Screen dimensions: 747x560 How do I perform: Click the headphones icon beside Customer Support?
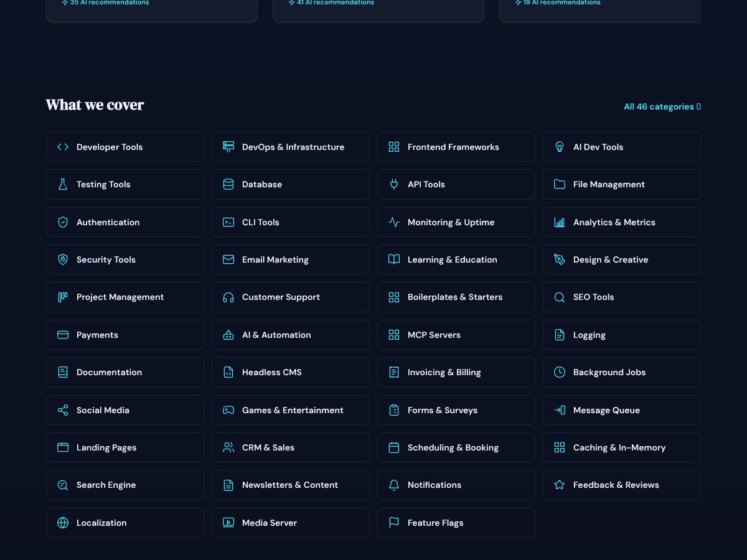coord(228,297)
